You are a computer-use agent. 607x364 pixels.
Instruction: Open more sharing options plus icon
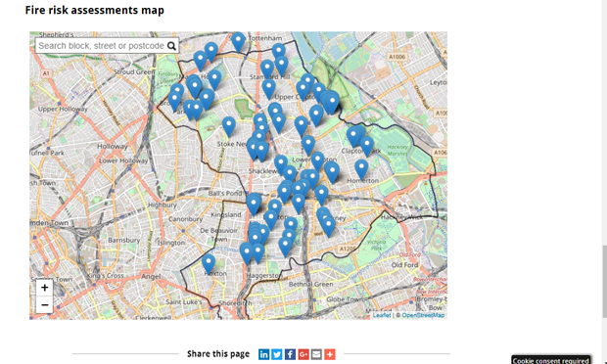pyautogui.click(x=330, y=354)
